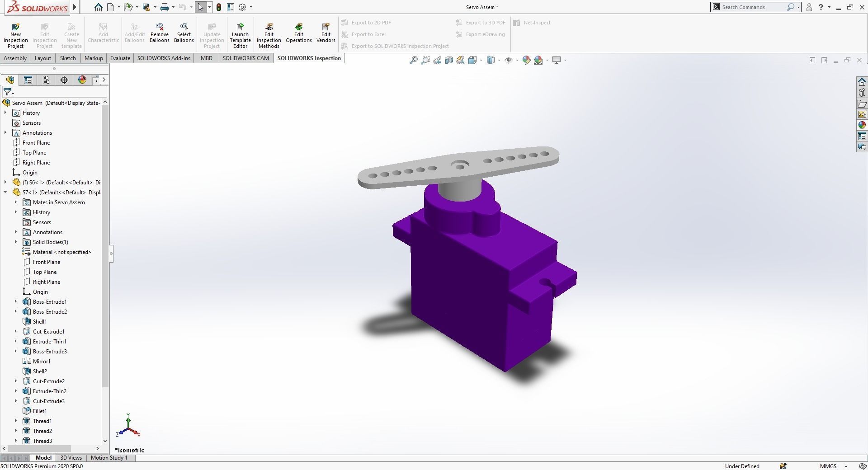This screenshot has width=868, height=470.
Task: Open the Apply Scene color sphere picker
Action: point(538,60)
